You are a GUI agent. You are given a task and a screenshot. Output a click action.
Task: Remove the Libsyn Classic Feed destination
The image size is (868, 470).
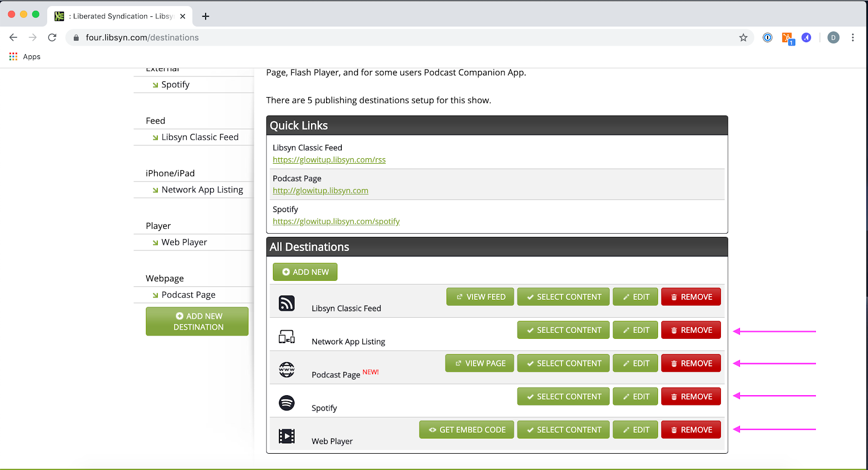click(x=691, y=297)
